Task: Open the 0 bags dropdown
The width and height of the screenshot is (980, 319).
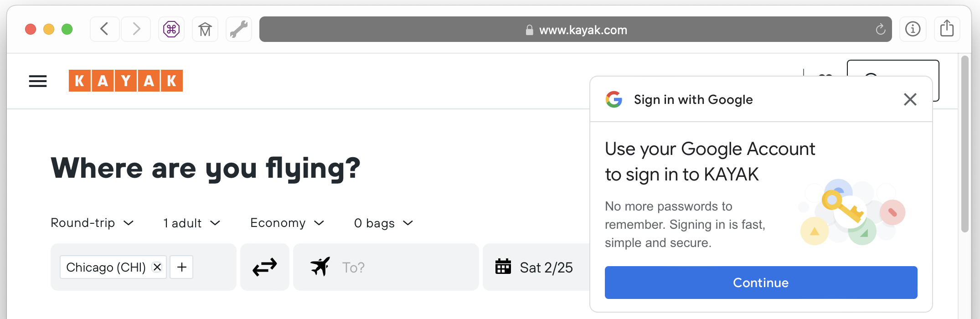Action: tap(383, 223)
